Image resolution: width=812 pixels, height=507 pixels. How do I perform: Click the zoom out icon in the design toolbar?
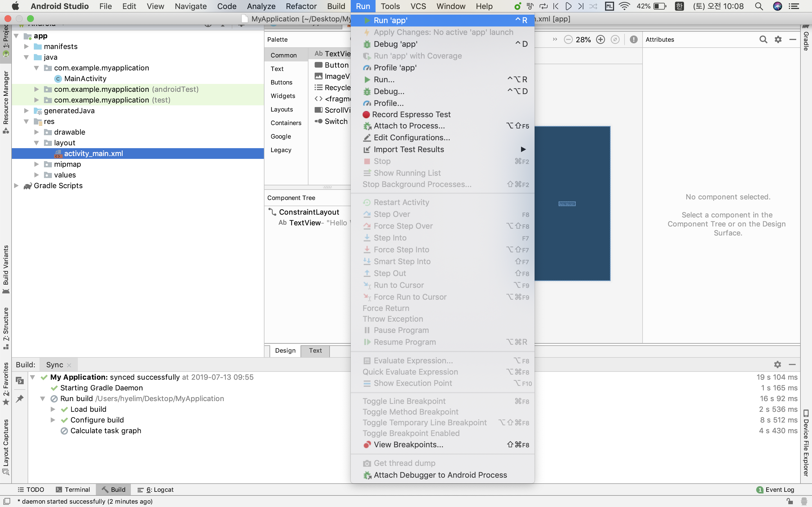coord(568,39)
